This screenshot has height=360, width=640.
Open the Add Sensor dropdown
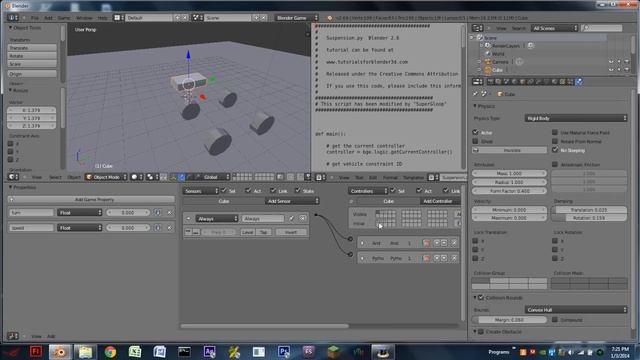(292, 201)
